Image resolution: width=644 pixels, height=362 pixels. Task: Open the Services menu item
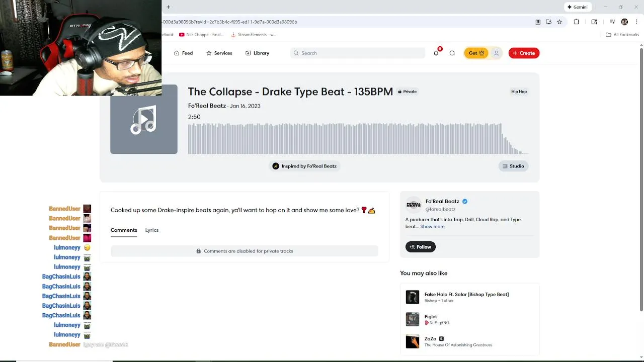point(219,53)
